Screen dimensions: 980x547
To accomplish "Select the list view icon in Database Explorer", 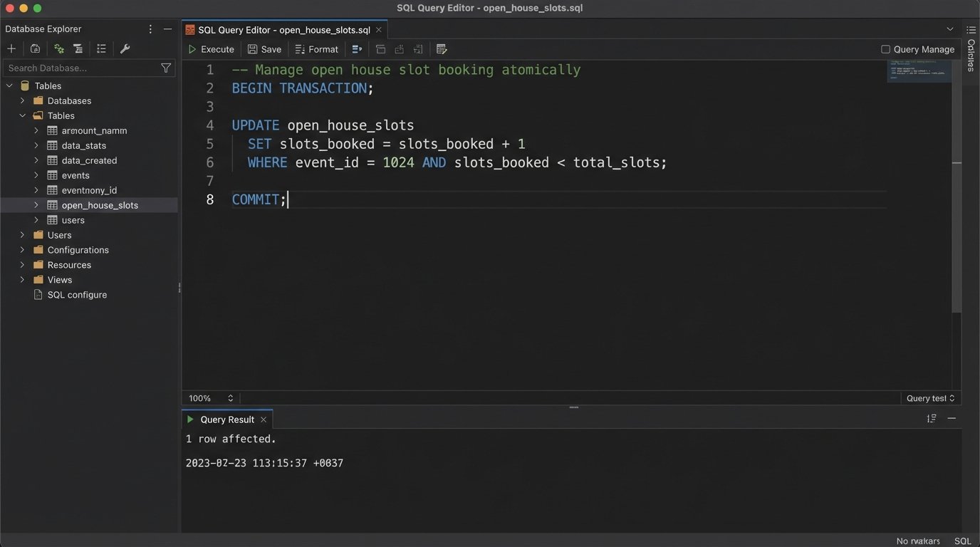I will pos(101,48).
